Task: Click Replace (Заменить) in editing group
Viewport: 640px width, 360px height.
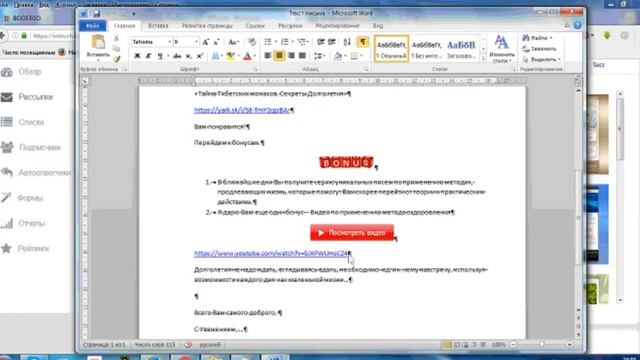Action: 539,49
